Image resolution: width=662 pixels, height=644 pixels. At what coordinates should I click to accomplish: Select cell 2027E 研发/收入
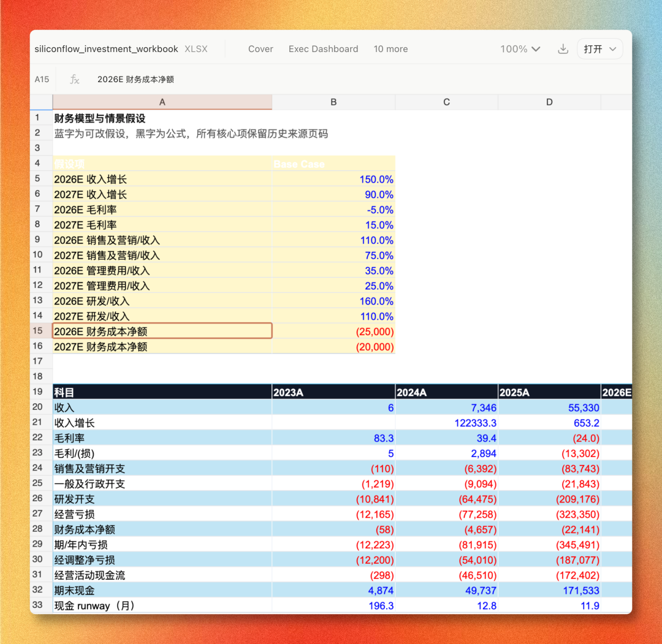coord(162,316)
